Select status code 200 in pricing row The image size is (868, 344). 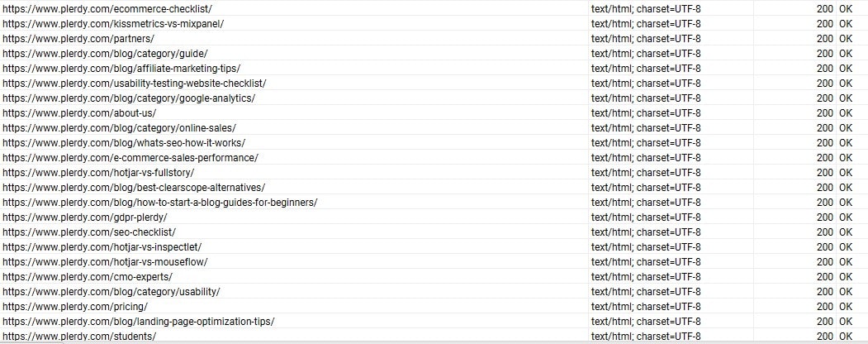824,306
